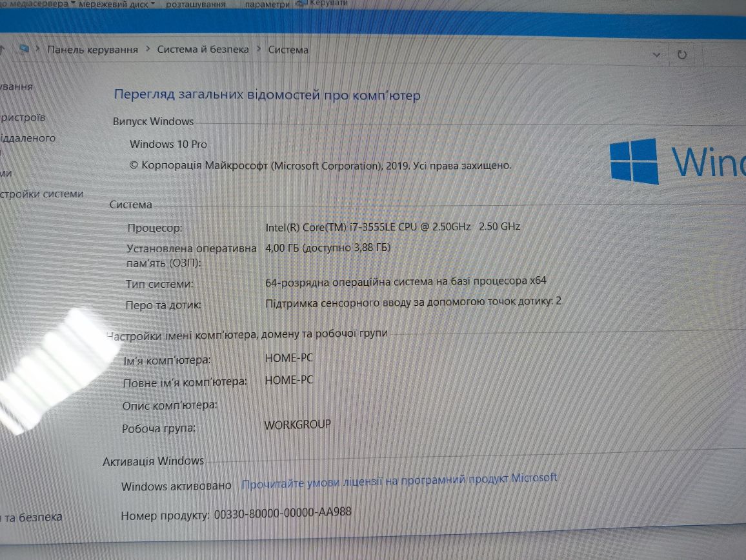Expand the chevron before 'Панель керування'
This screenshot has height=560, width=746.
(x=37, y=48)
